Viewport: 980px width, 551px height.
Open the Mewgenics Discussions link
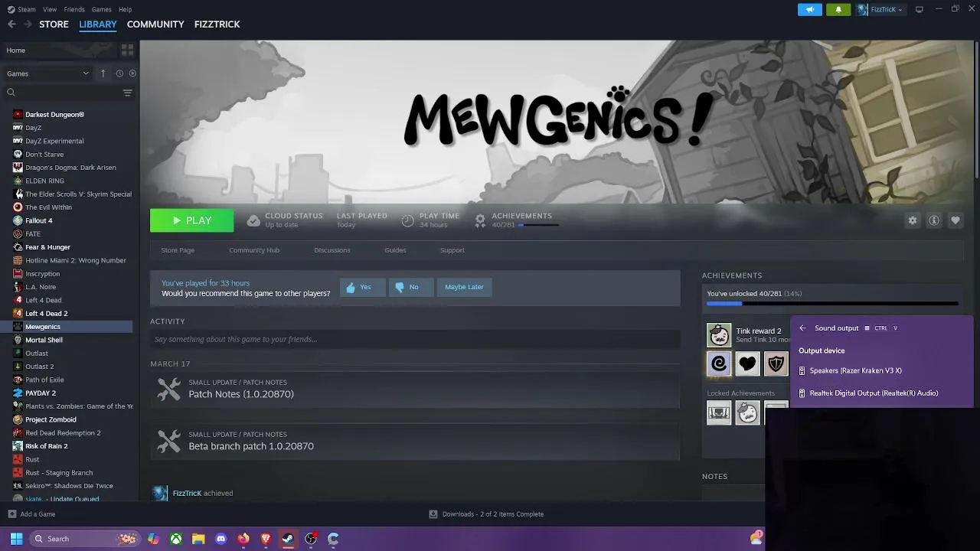coord(332,250)
